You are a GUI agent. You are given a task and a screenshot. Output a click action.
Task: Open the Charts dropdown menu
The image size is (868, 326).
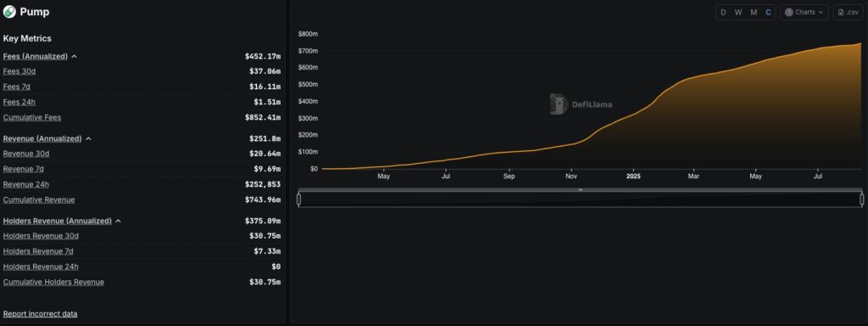coord(804,12)
